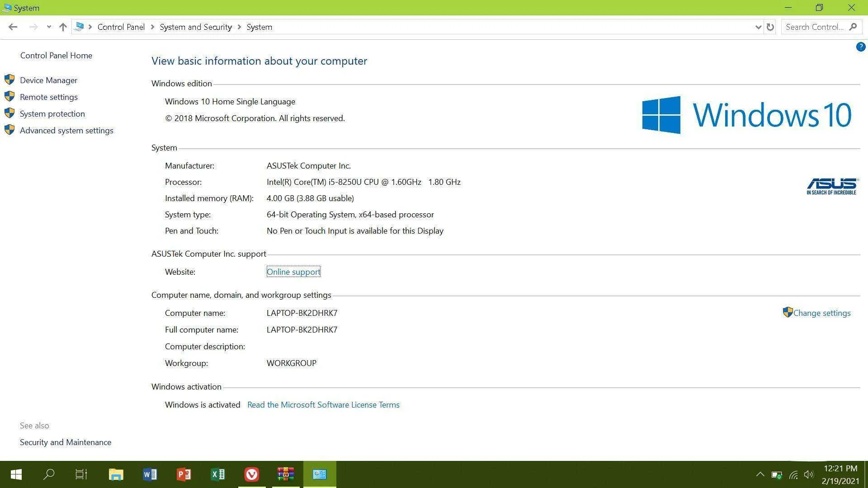Click shield icon beside Change settings
Viewport: 868px width, 488px height.
(x=788, y=313)
